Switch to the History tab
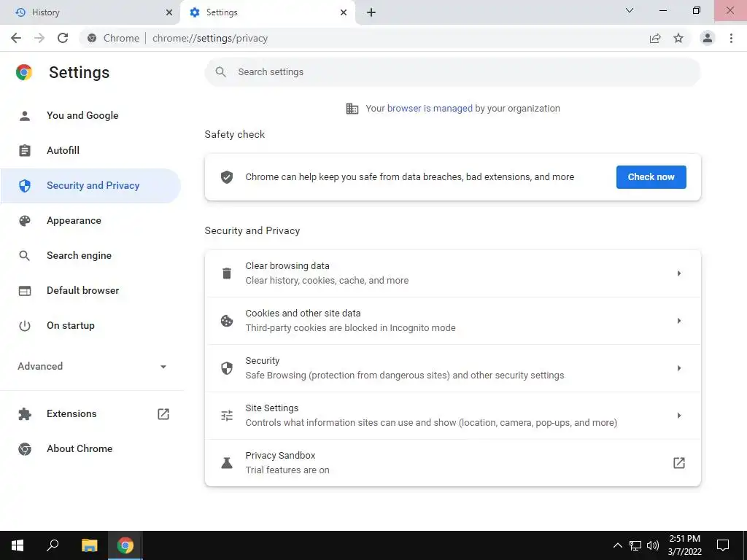 click(x=90, y=12)
